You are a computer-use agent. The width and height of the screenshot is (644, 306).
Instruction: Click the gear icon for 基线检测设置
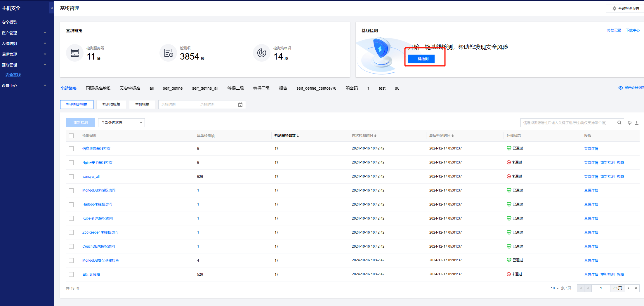[615, 8]
